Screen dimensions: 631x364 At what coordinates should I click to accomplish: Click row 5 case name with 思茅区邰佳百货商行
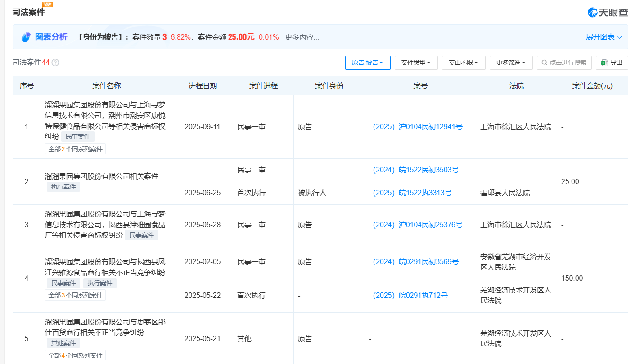click(105, 328)
